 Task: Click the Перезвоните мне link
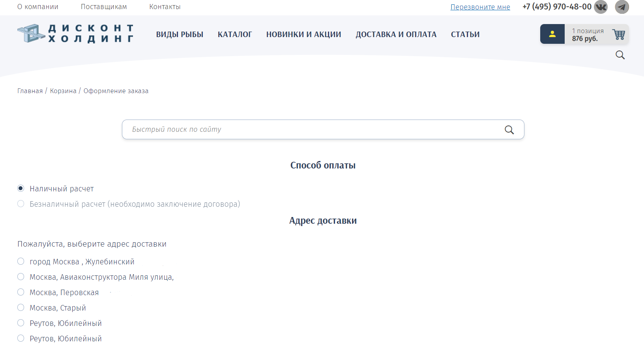pyautogui.click(x=480, y=7)
